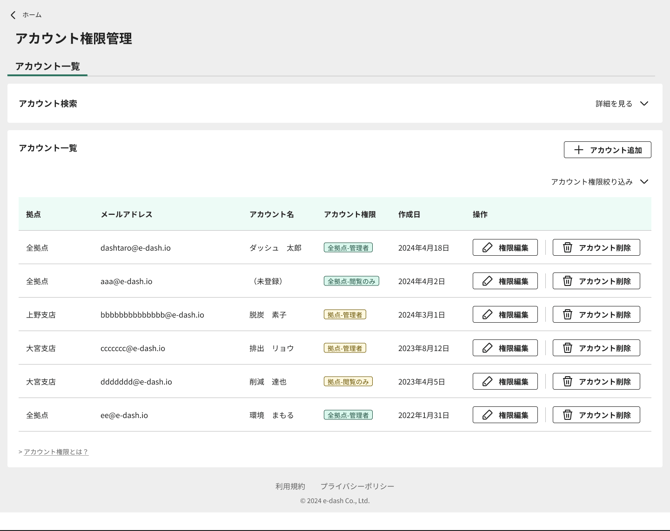Click trash icon for 上野支店 account row
Viewport: 670px width, 531px height.
[567, 315]
